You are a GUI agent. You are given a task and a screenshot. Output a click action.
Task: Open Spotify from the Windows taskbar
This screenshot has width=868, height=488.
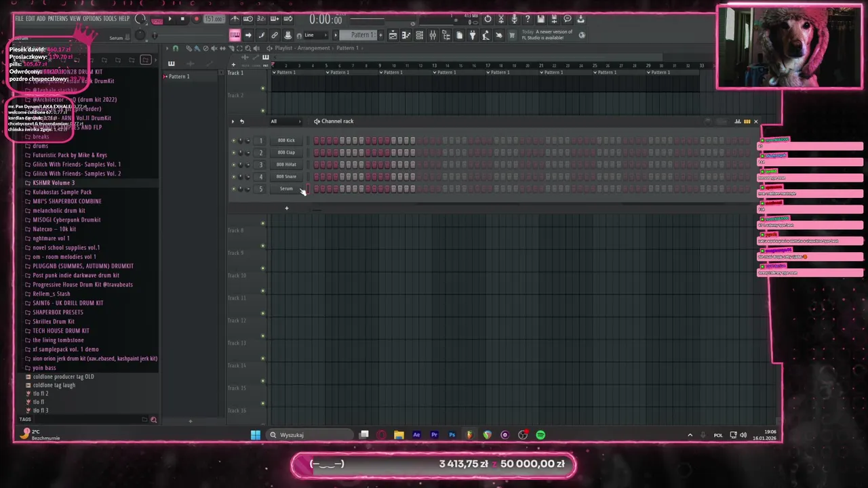(x=540, y=435)
